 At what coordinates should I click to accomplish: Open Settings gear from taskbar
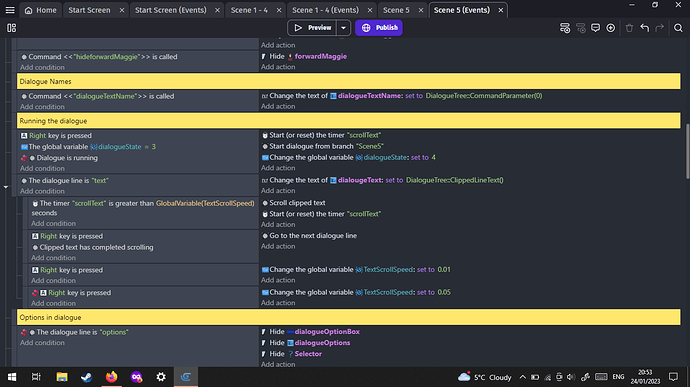(161, 377)
